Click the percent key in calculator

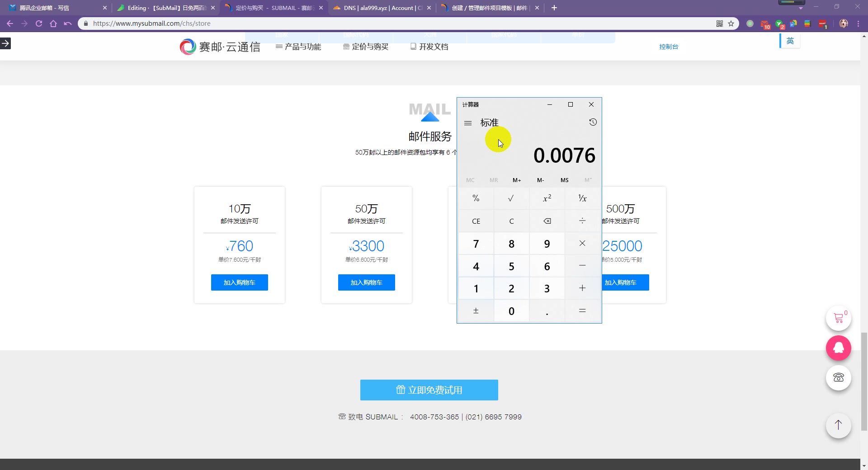(x=476, y=198)
